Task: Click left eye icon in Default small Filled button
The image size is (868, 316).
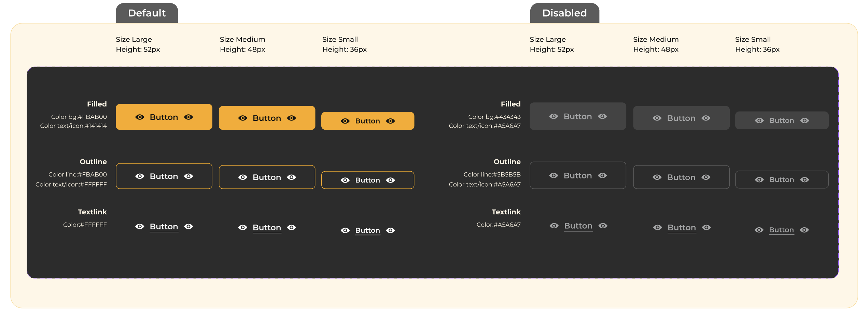Action: [345, 121]
